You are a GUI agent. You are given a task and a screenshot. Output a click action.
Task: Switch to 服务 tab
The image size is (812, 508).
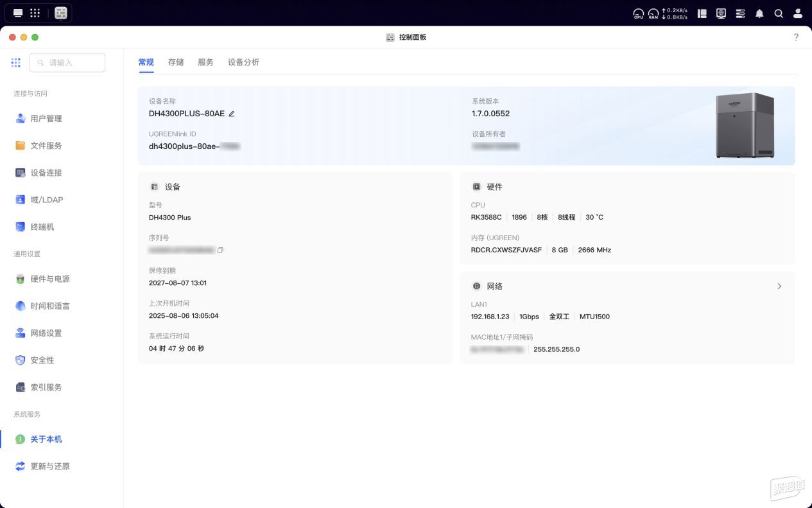pos(205,62)
